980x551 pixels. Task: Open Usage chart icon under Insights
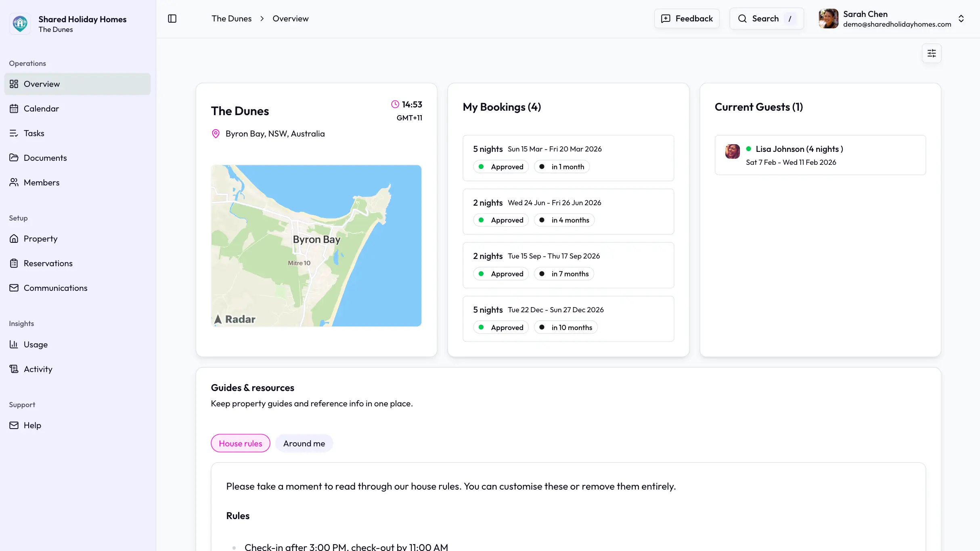(x=14, y=345)
